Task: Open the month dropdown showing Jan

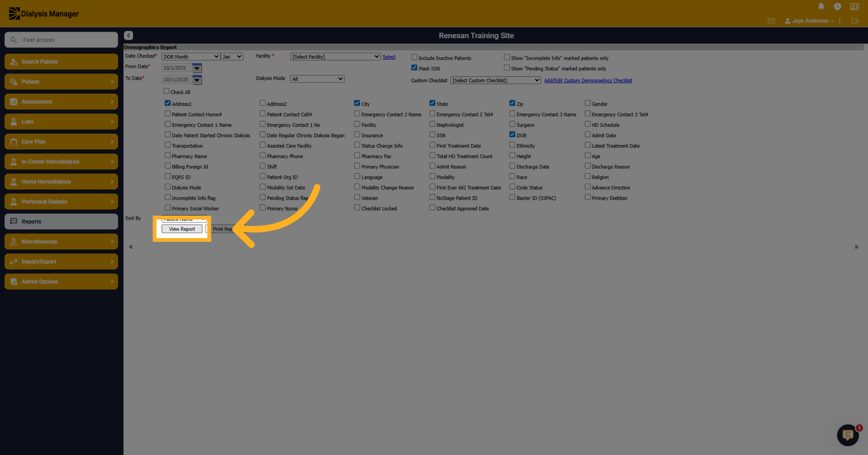Action: 232,57
